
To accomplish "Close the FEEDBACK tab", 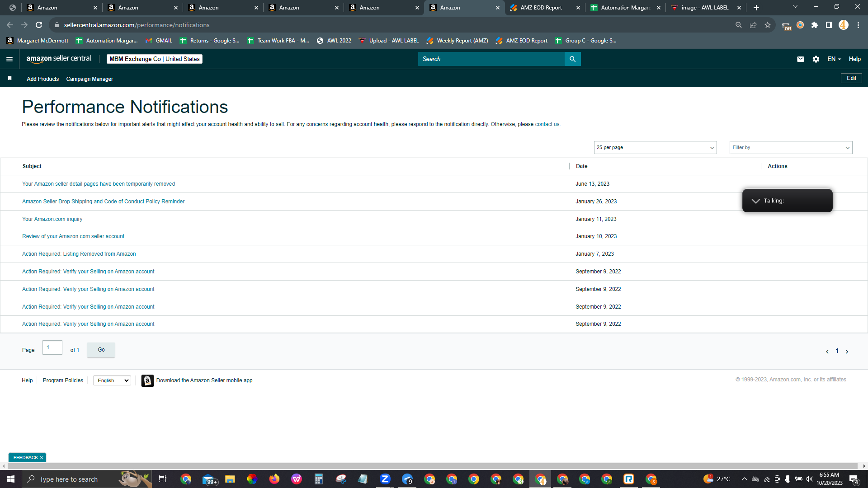I will pos(42,458).
